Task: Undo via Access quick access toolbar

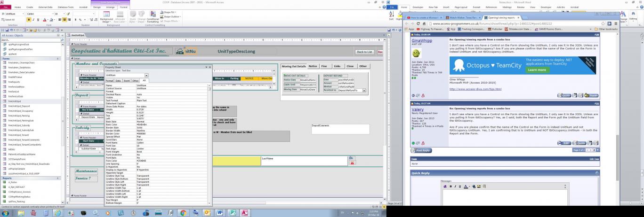Action: tap(11, 30)
